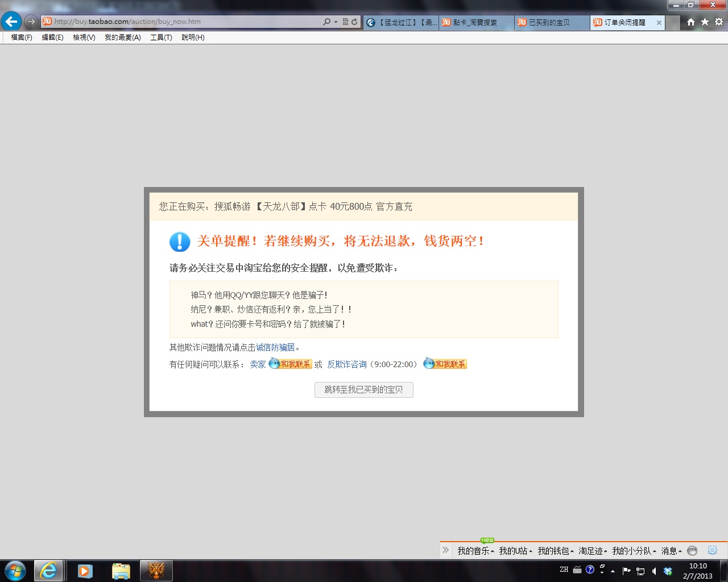Click the keyboard input method icon
The height and width of the screenshot is (582, 728).
pyautogui.click(x=577, y=569)
